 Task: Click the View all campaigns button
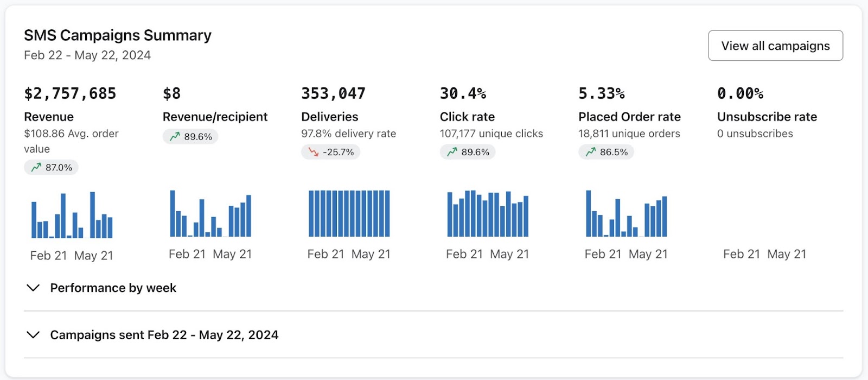coord(775,46)
